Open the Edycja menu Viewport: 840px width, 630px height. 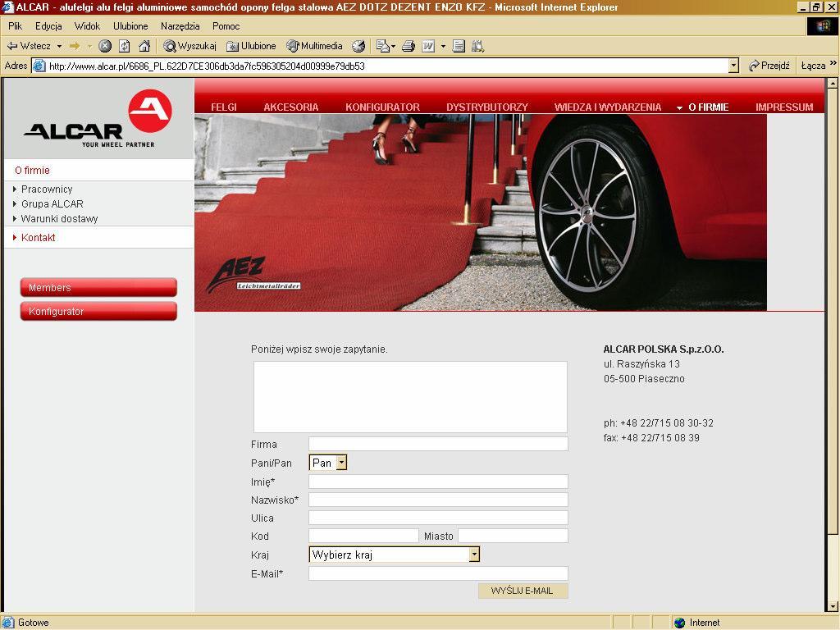coord(48,26)
